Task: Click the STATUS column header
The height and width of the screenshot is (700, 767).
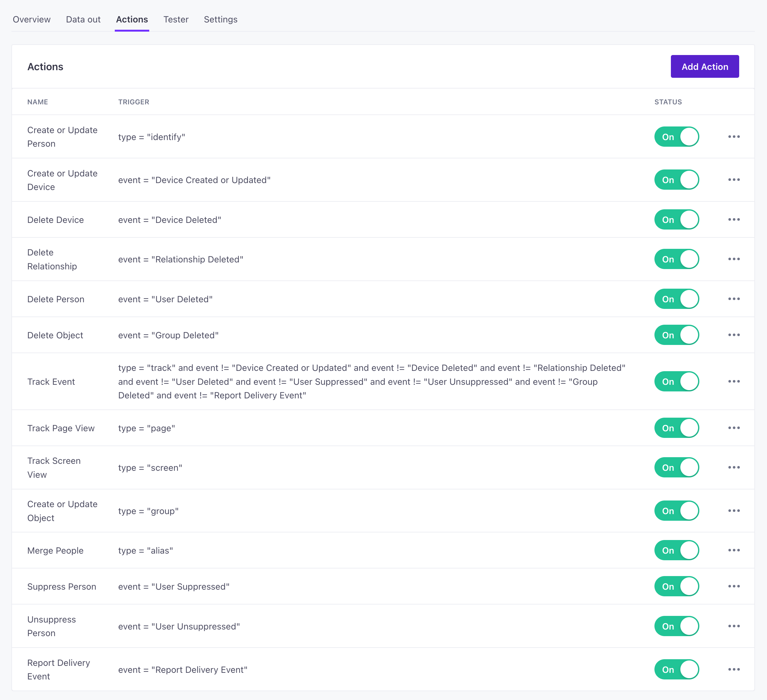Action: click(x=668, y=102)
